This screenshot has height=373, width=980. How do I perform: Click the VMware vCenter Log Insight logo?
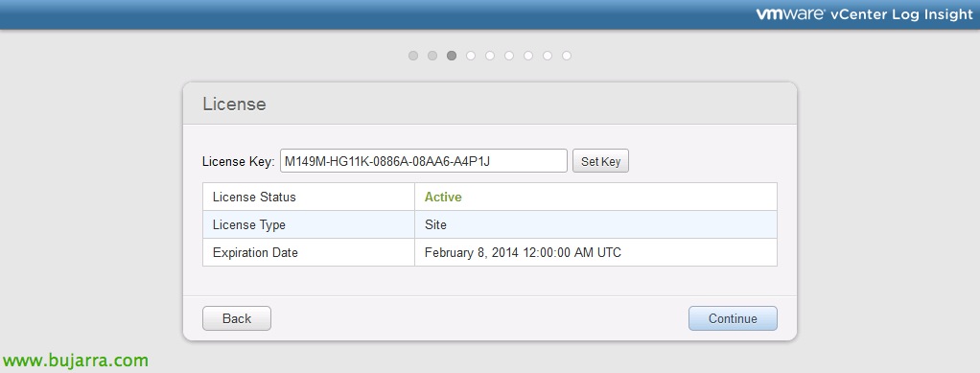click(864, 14)
